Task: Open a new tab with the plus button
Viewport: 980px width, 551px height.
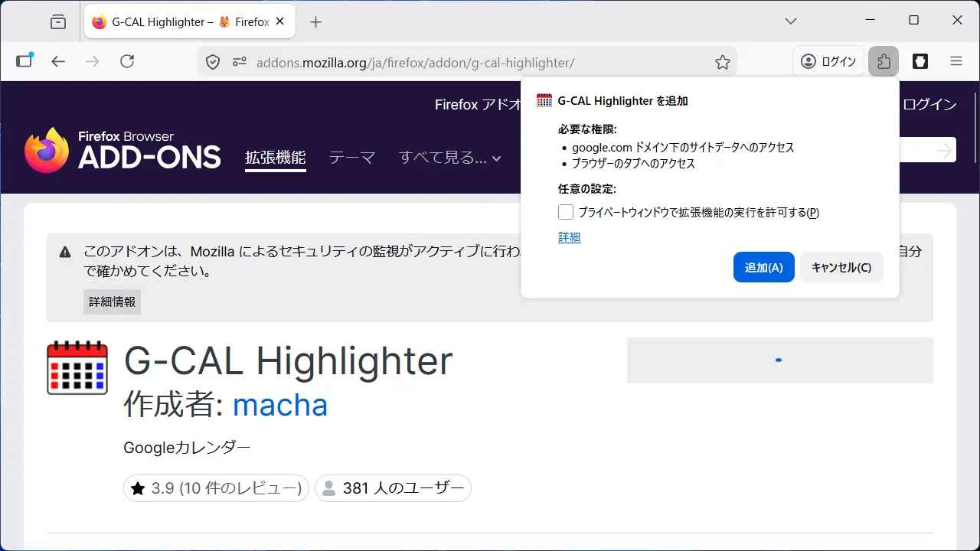Action: [315, 21]
